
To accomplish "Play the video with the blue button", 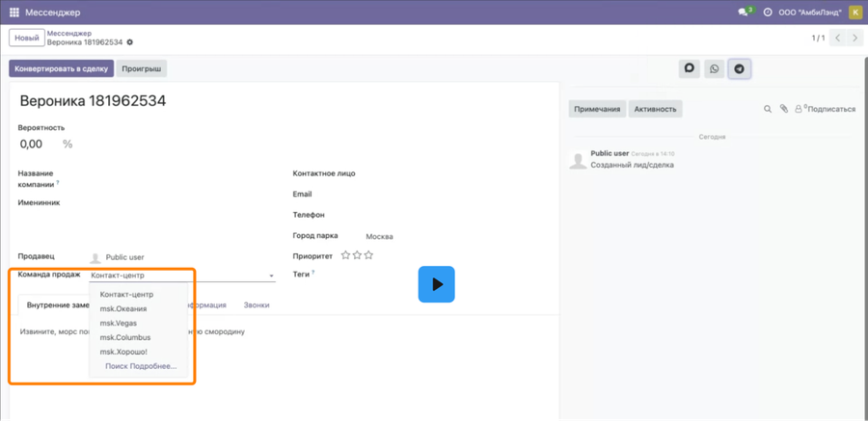I will click(x=436, y=284).
